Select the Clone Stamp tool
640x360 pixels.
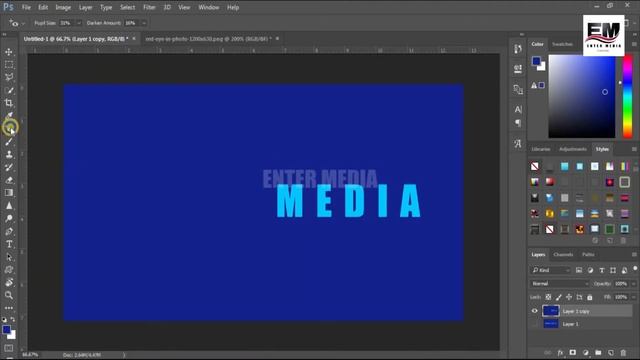9,154
